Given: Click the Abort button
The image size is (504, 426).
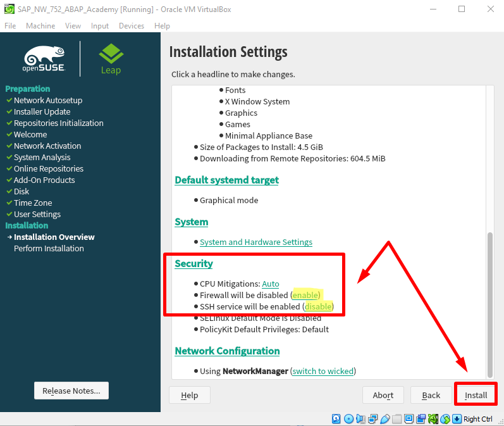Looking at the screenshot, I should (x=383, y=395).
